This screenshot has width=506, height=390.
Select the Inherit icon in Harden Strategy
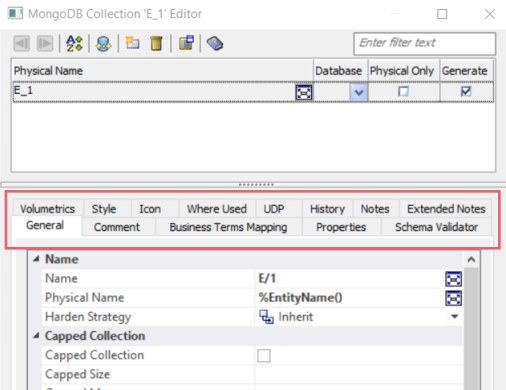click(266, 317)
